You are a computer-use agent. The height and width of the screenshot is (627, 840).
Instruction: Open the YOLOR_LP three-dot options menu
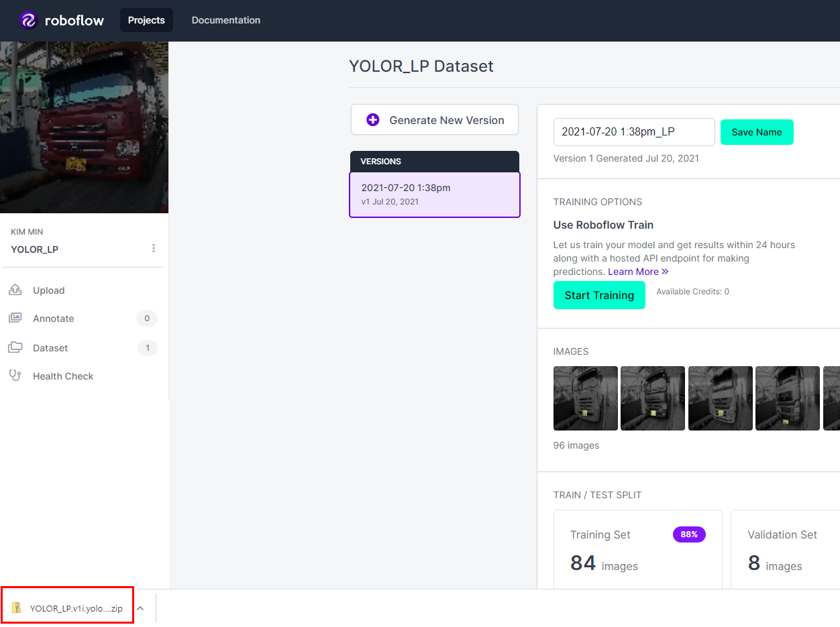click(x=154, y=248)
